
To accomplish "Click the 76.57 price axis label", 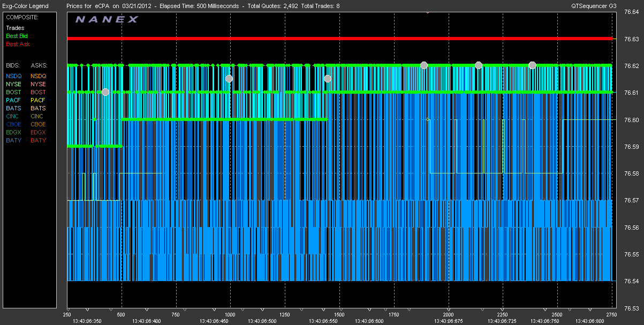I will [x=632, y=200].
